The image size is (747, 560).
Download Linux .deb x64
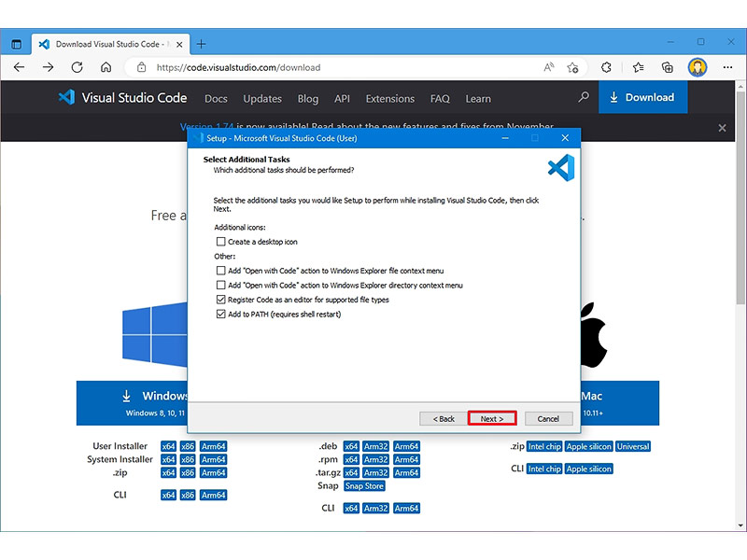(351, 446)
